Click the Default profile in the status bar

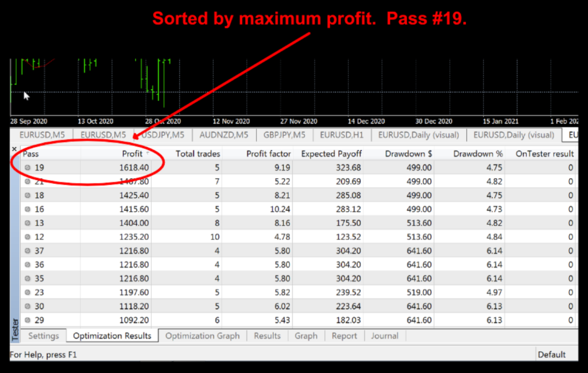tap(551, 355)
